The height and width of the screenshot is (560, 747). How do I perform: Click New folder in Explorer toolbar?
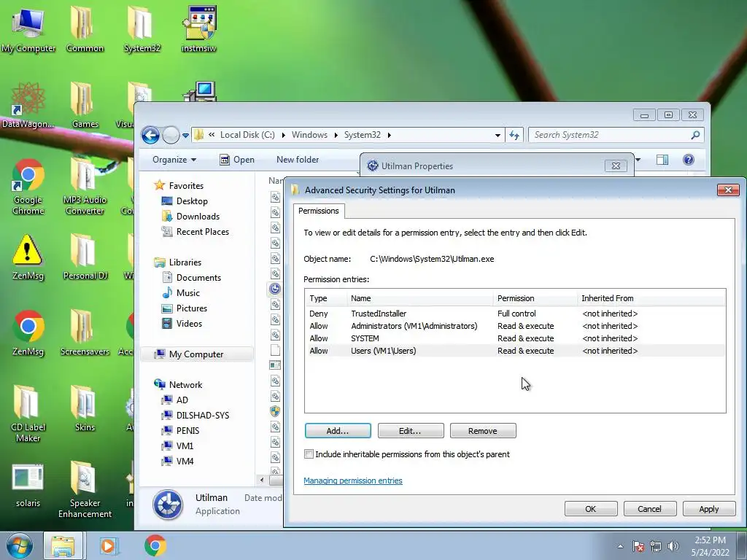pos(298,160)
